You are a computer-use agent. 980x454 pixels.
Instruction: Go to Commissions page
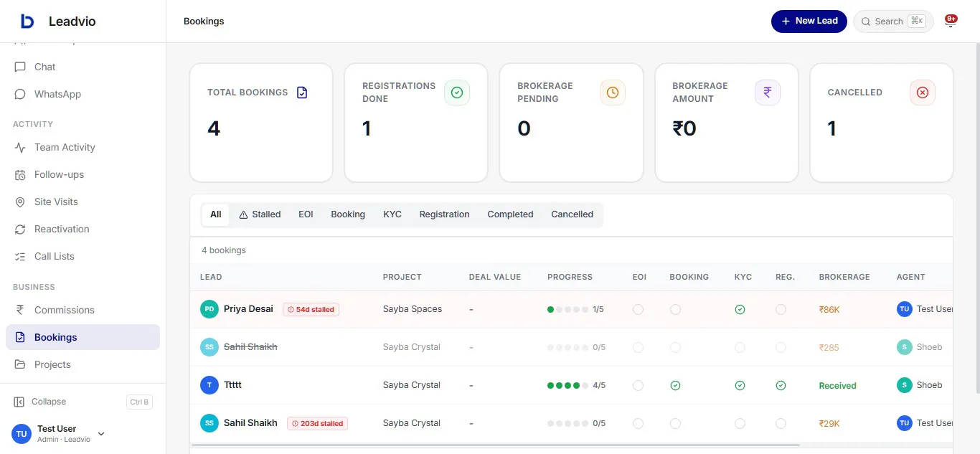[x=83, y=310]
